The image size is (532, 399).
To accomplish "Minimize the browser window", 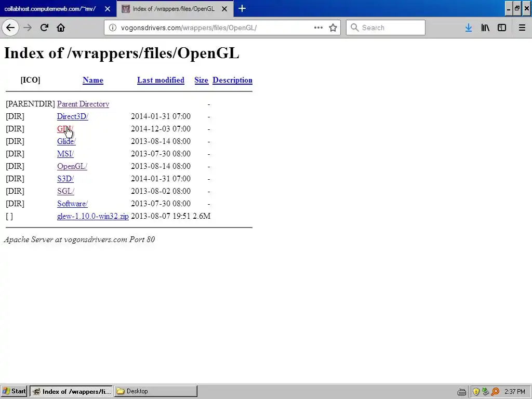I will [x=508, y=8].
